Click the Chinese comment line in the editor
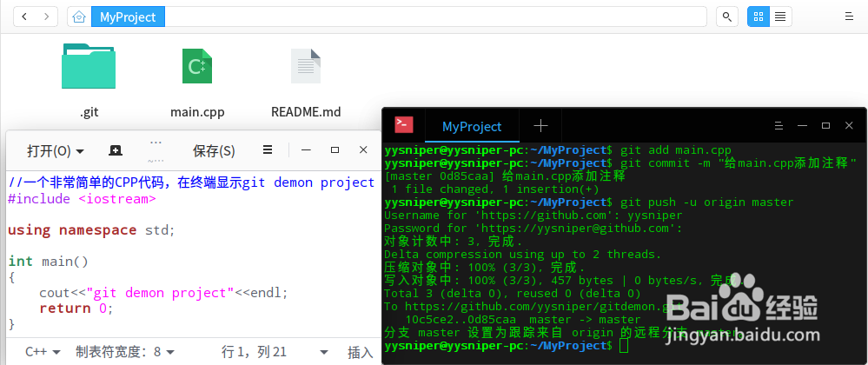The image size is (868, 365). 191,182
